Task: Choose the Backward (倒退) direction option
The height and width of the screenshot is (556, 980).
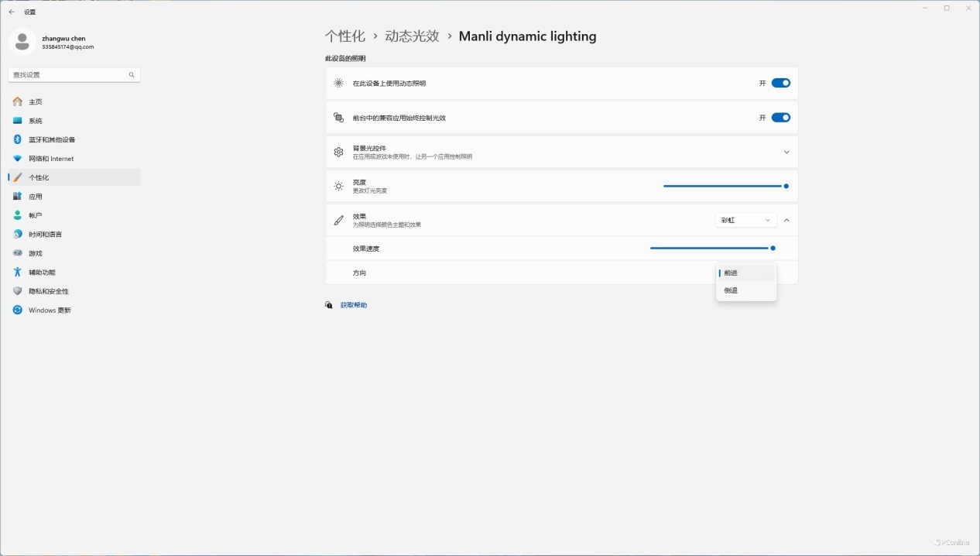Action: [746, 290]
